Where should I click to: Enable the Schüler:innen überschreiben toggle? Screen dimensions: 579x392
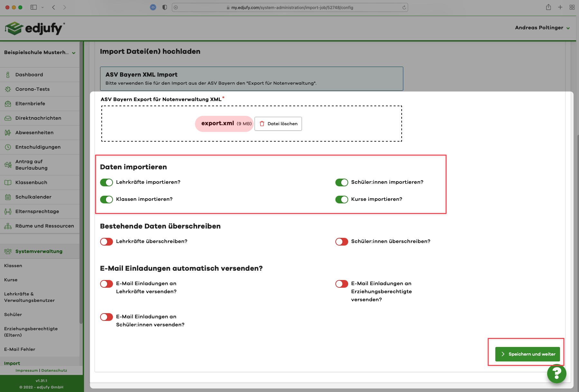pyautogui.click(x=341, y=242)
